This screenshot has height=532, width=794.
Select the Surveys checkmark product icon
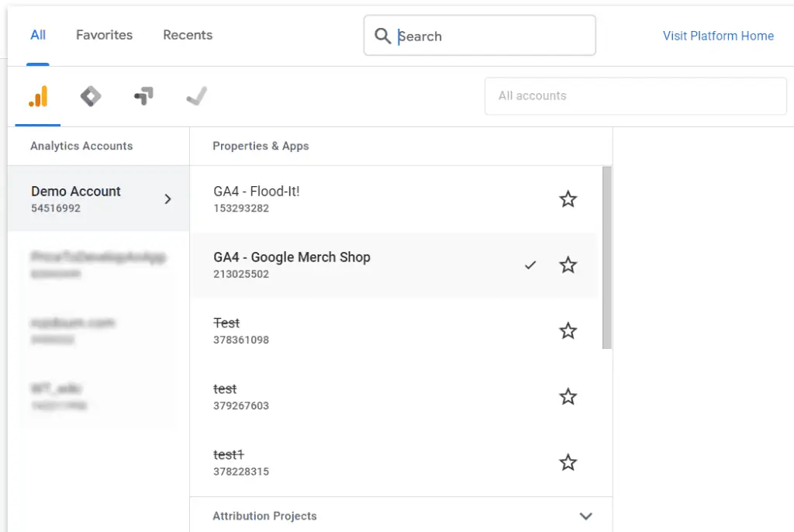pyautogui.click(x=196, y=96)
